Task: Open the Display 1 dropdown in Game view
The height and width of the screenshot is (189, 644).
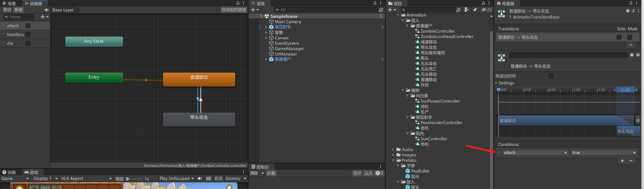Action: click(45, 179)
